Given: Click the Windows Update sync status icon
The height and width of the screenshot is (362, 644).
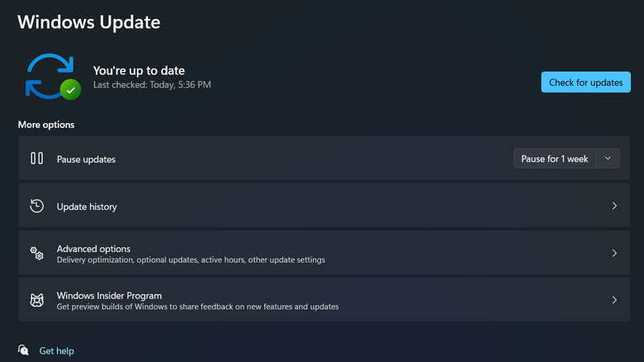Looking at the screenshot, I should coord(50,76).
